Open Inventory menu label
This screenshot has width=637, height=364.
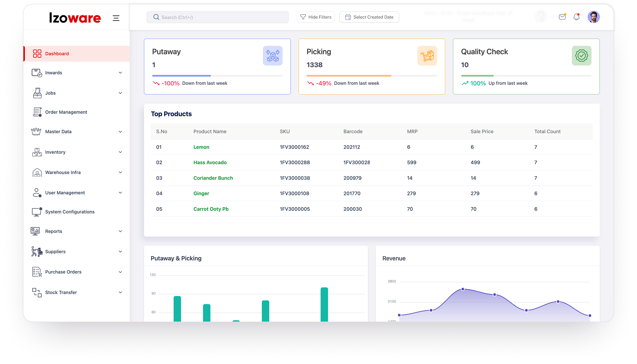pyautogui.click(x=55, y=152)
